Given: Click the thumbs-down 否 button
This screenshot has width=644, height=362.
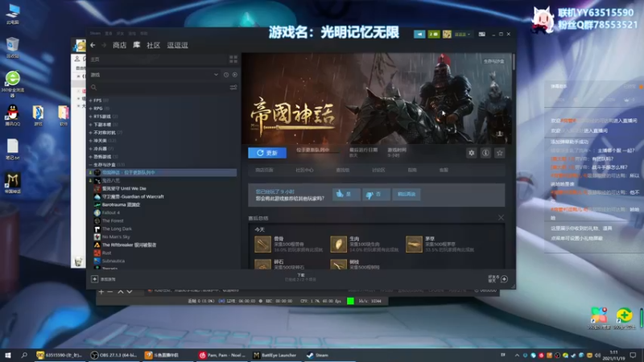Looking at the screenshot, I should (x=376, y=194).
